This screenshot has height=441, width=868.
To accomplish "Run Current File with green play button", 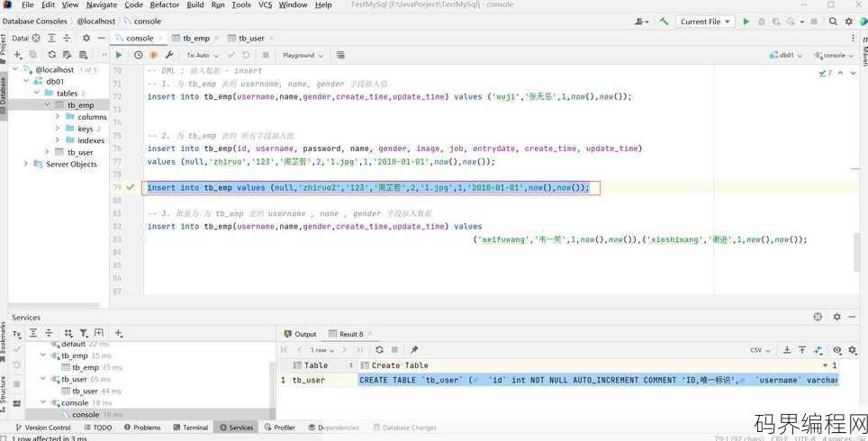I will pyautogui.click(x=746, y=22).
